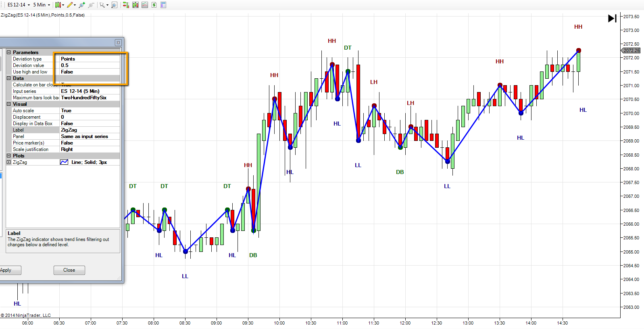The width and height of the screenshot is (644, 329).
Task: Expand the ZigZag plot row
Action: point(9,162)
